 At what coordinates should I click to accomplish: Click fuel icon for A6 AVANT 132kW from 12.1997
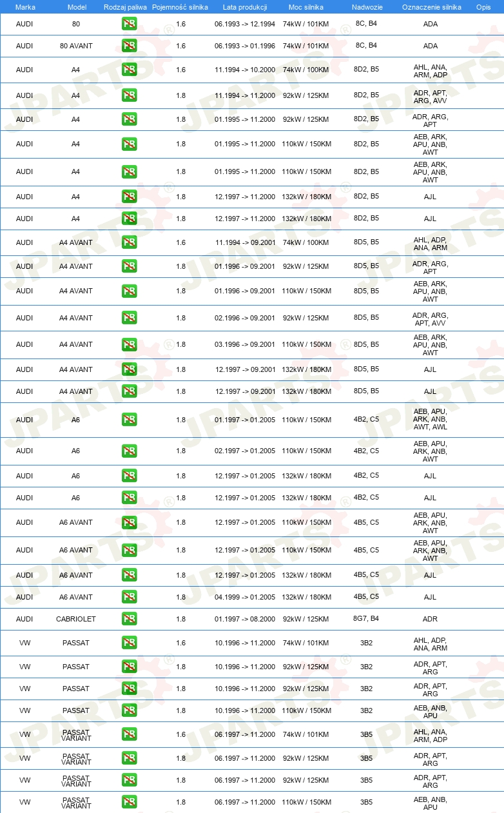click(x=129, y=575)
